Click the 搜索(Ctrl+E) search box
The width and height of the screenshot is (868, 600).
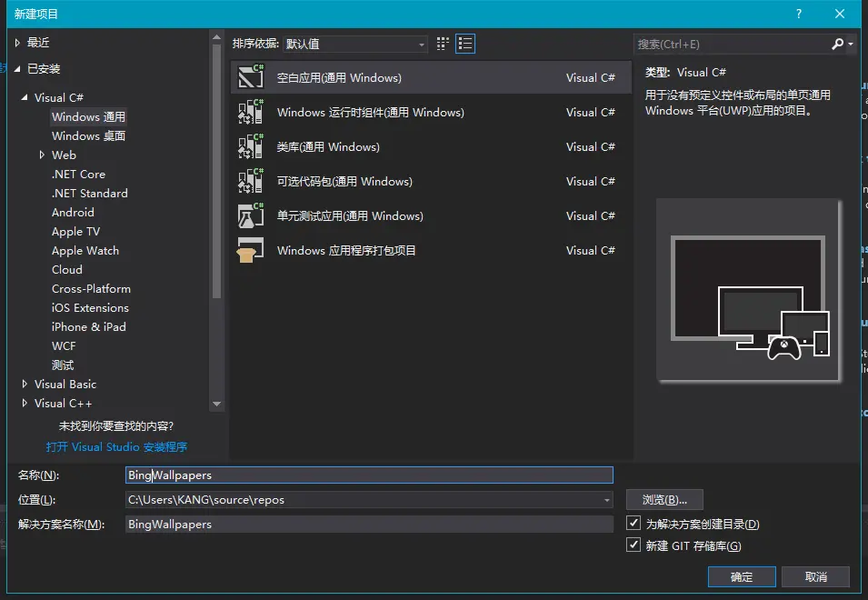732,45
